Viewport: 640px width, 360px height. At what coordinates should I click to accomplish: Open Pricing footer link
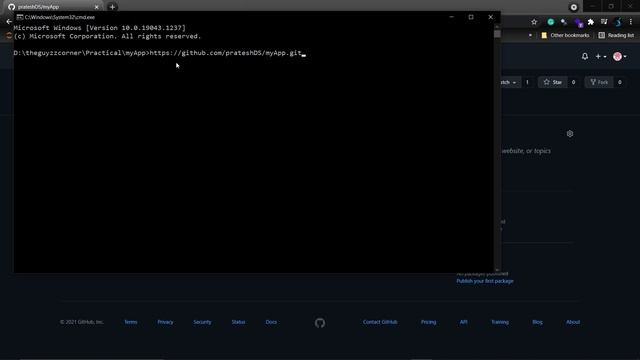(x=429, y=322)
